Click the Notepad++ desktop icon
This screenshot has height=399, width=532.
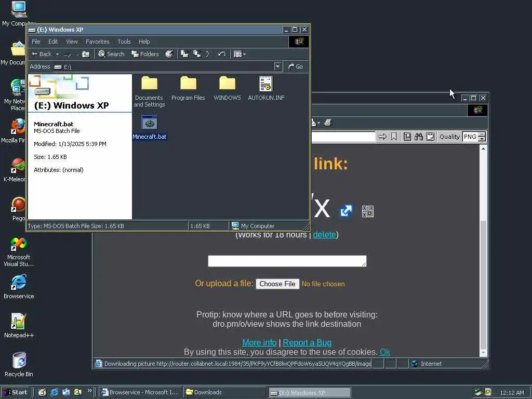tap(19, 326)
